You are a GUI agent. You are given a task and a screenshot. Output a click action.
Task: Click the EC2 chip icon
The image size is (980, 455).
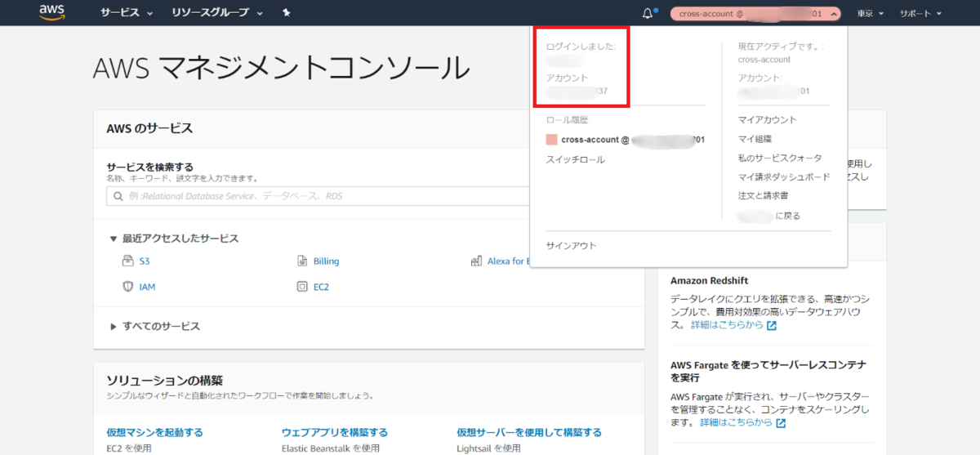tap(302, 287)
